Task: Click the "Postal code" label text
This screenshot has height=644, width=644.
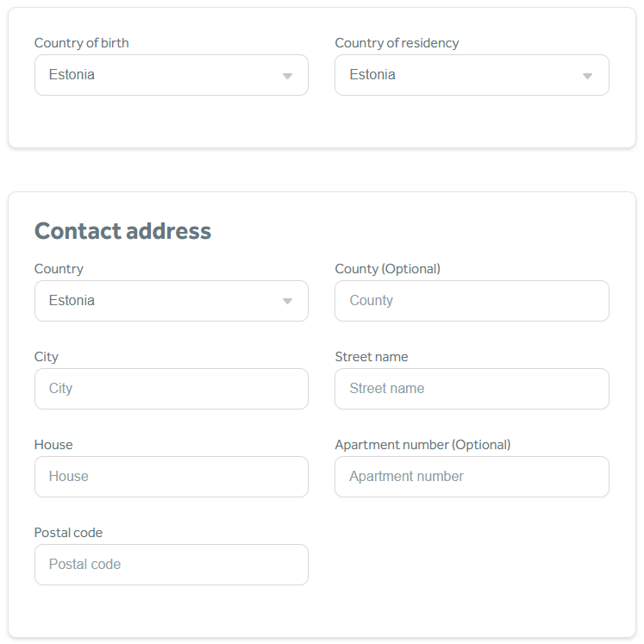Action: pos(68,533)
